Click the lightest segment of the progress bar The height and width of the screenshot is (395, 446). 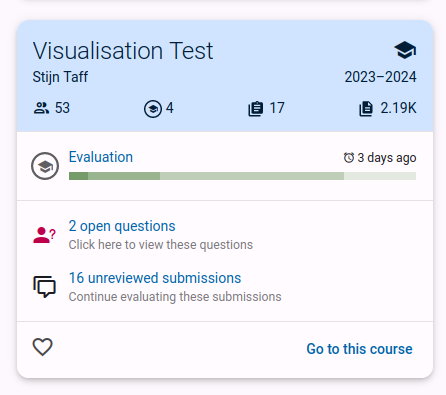(380, 176)
